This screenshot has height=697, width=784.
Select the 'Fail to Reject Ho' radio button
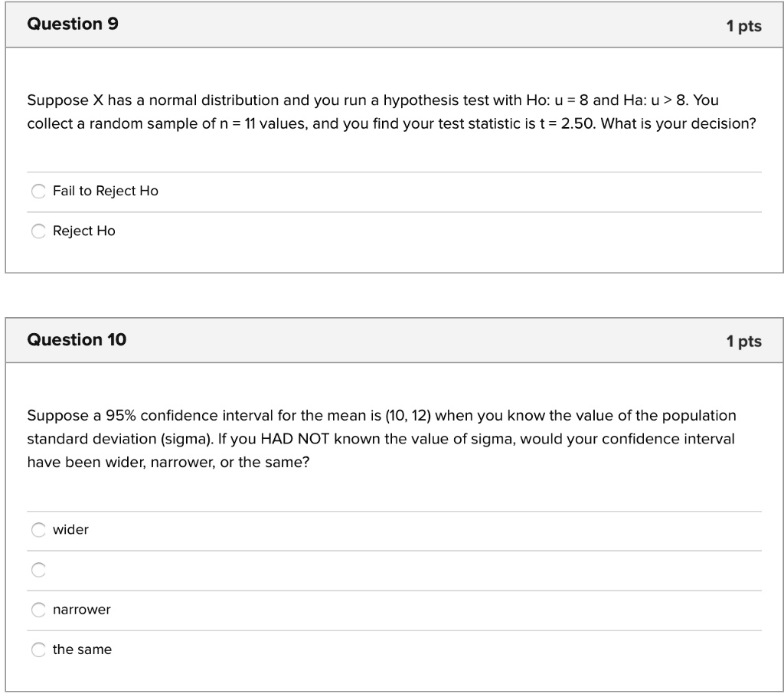[x=38, y=191]
